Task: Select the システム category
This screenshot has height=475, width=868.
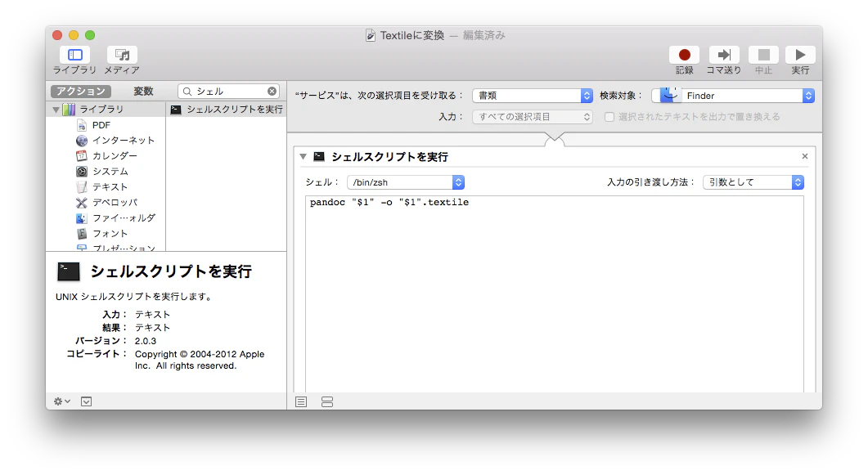Action: 110,172
